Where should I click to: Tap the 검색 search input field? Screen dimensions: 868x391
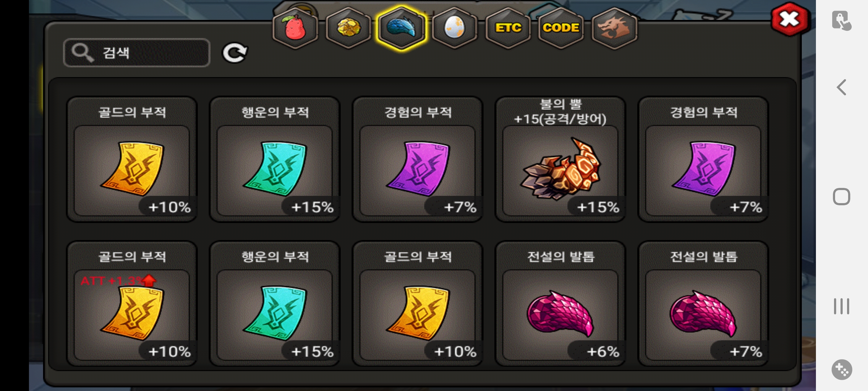click(137, 53)
